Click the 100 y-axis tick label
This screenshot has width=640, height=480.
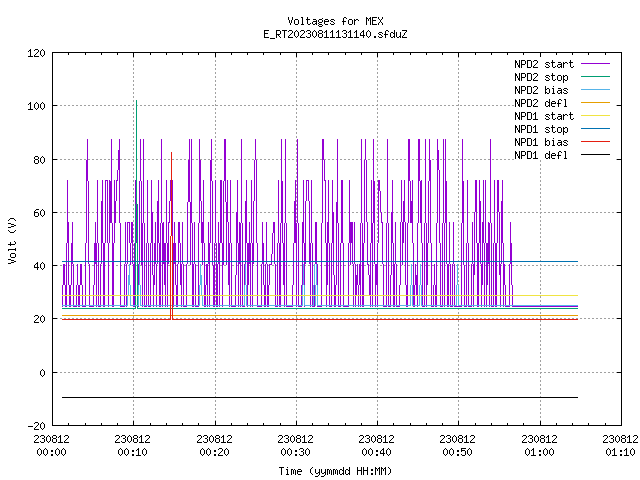point(36,107)
